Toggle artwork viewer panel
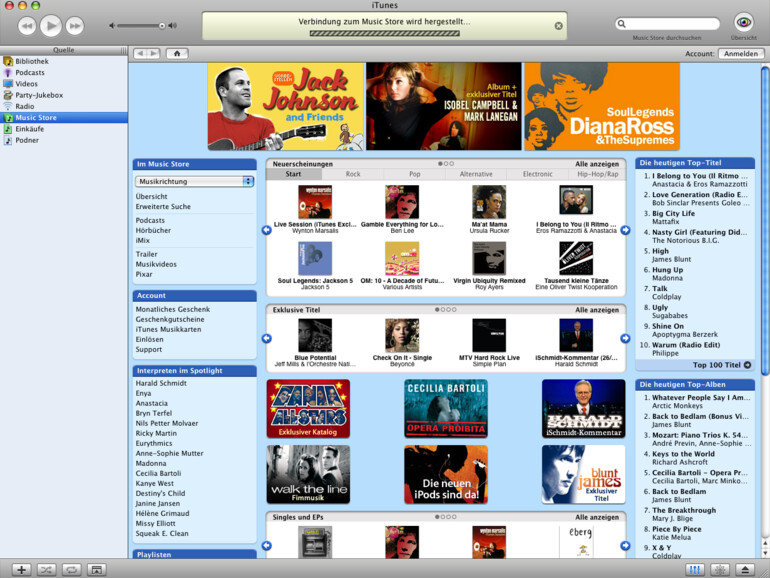 pos(97,570)
